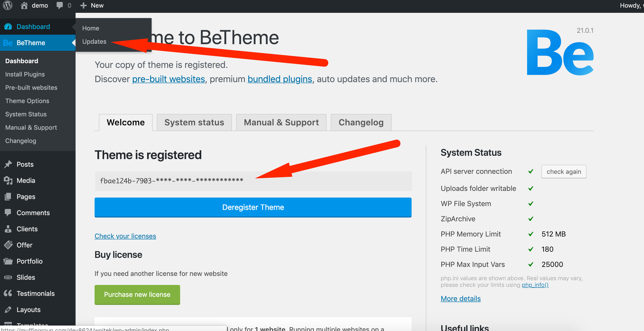644x331 pixels.
Task: Select the Welcome tab
Action: [x=125, y=123]
